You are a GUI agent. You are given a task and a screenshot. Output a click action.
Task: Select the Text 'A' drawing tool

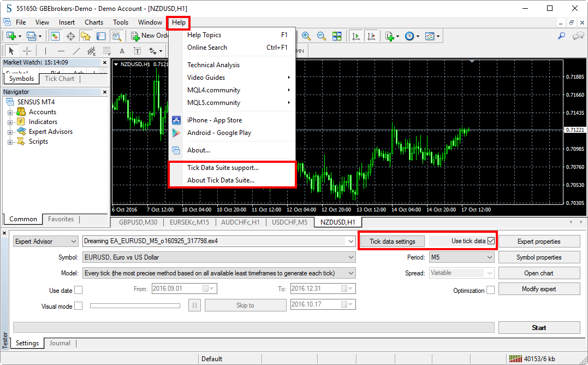tap(122, 51)
